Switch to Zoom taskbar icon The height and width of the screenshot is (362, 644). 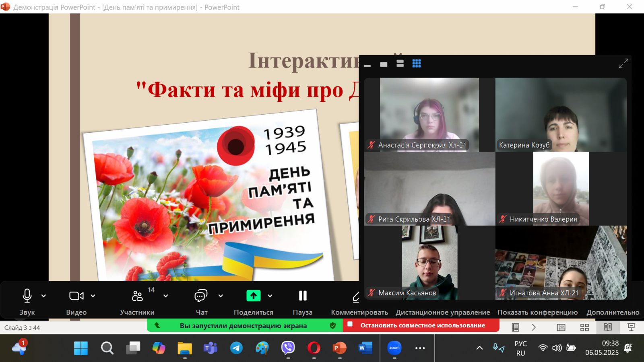394,348
